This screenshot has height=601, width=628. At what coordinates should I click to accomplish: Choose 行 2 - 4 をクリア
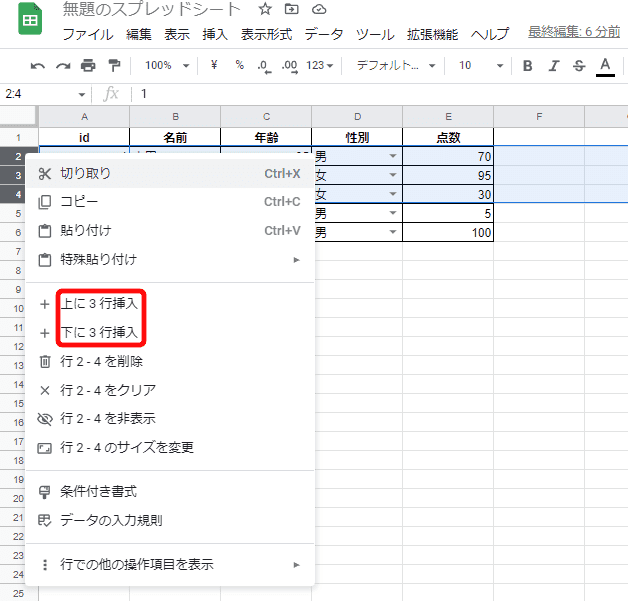(x=170, y=390)
